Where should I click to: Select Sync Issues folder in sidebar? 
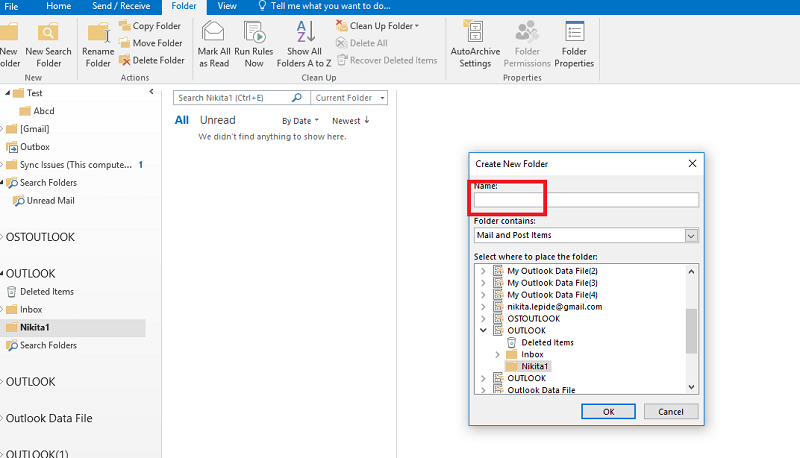[x=76, y=165]
